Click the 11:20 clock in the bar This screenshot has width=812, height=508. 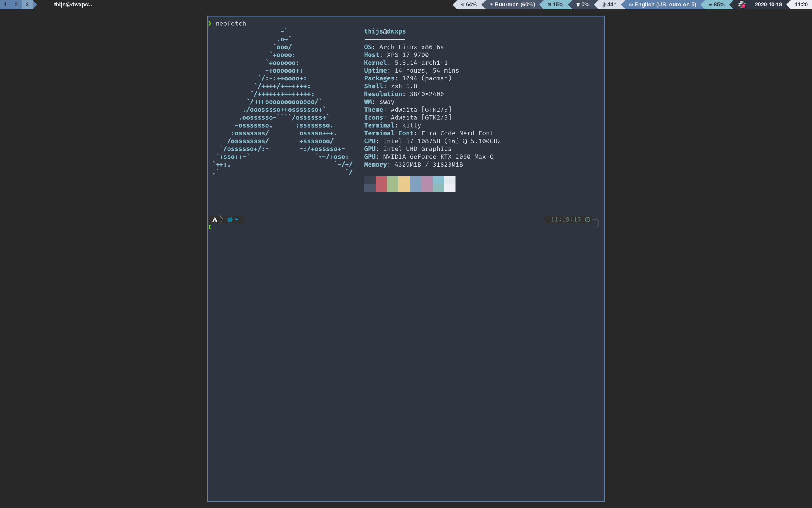pyautogui.click(x=801, y=4)
